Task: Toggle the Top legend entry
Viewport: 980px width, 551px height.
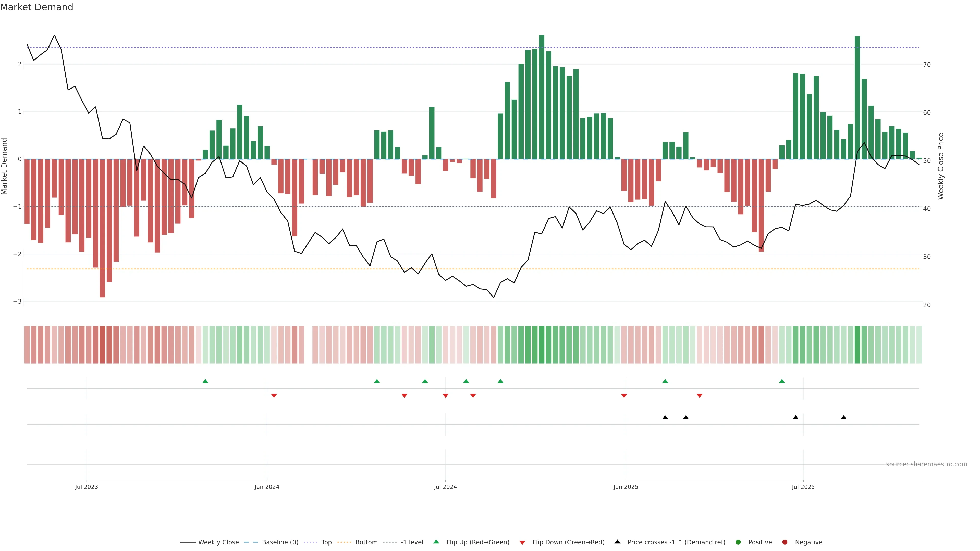Action: tap(326, 542)
